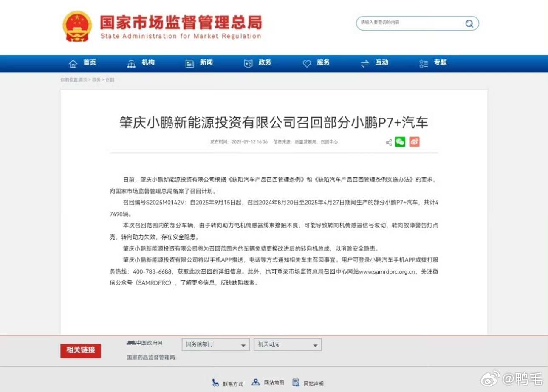Click the document icon beside 网站声明

(x=296, y=382)
